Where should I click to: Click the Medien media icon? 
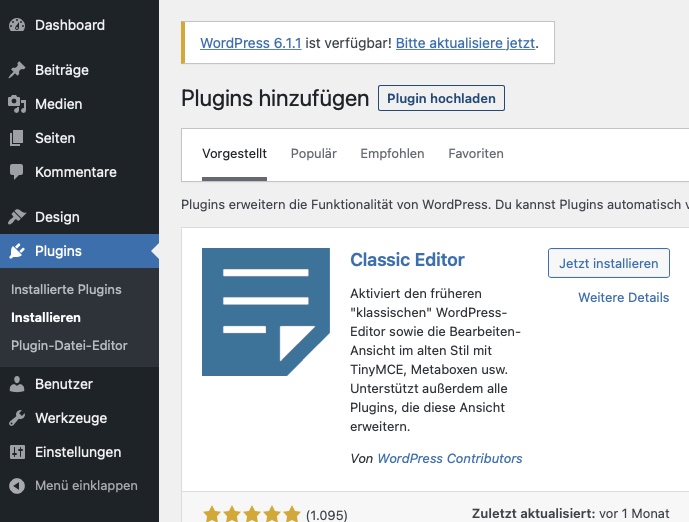pos(17,104)
